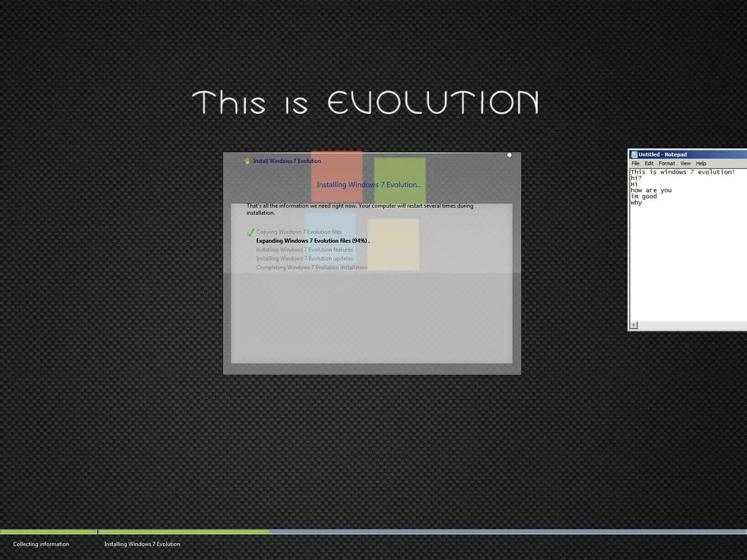Click 'Installing Windows 7 Evolution updates' step

[x=304, y=259]
